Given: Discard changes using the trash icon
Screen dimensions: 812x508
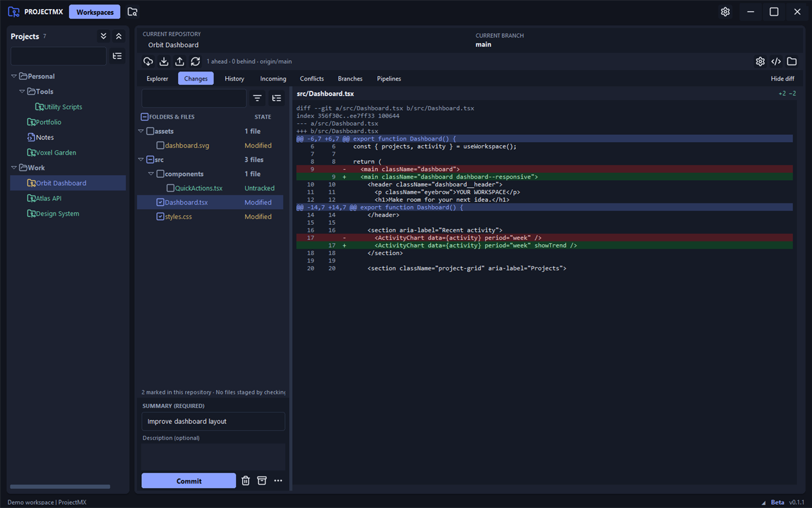Looking at the screenshot, I should pyautogui.click(x=246, y=481).
